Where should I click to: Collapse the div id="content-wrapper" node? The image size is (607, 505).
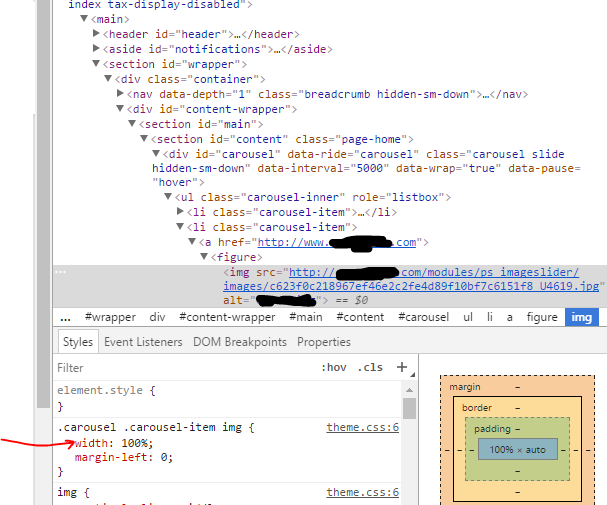click(x=120, y=108)
